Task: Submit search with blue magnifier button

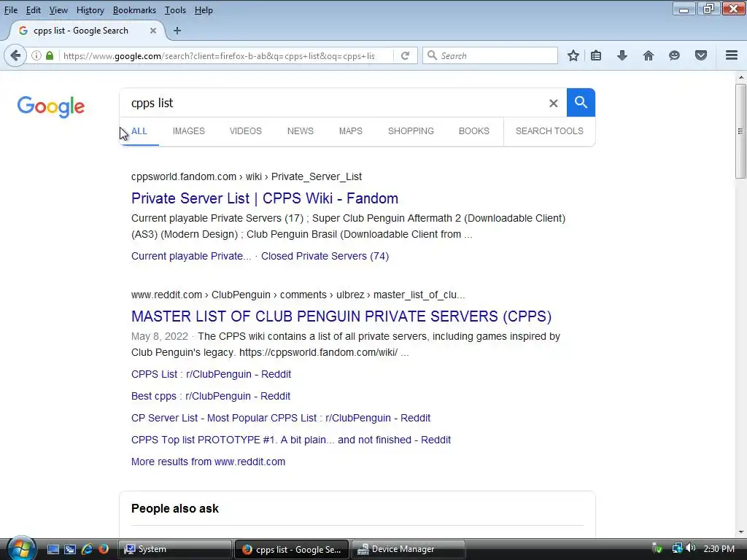Action: (581, 102)
